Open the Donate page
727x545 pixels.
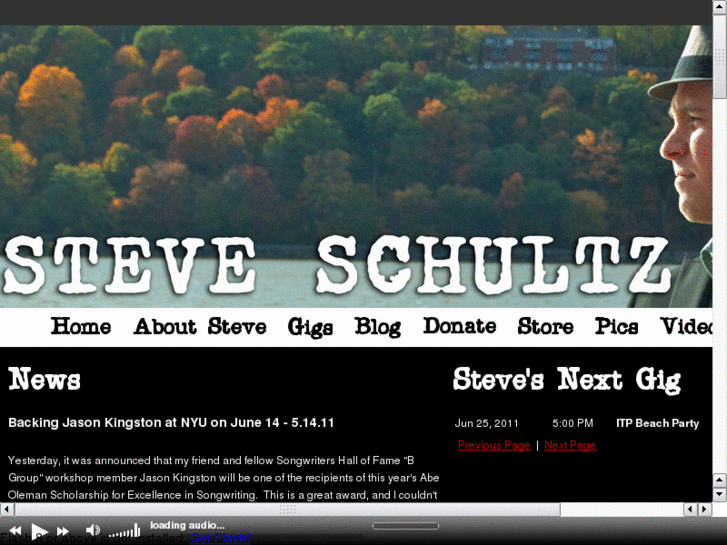[x=459, y=326]
